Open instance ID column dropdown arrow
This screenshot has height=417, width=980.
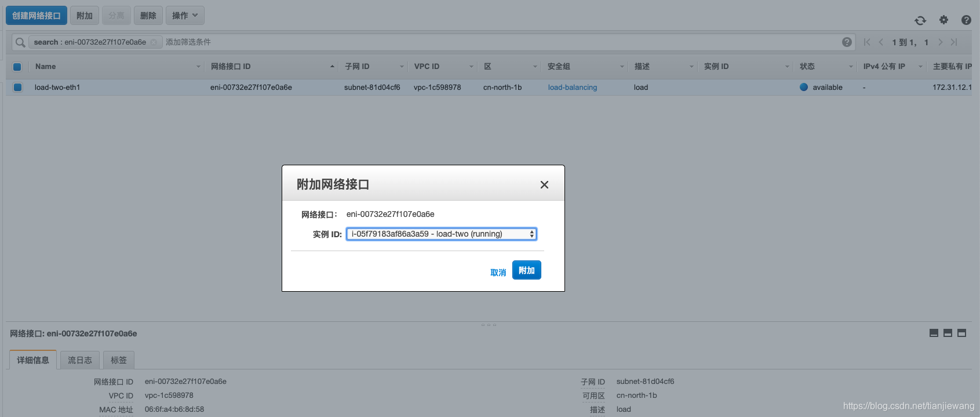tap(787, 67)
